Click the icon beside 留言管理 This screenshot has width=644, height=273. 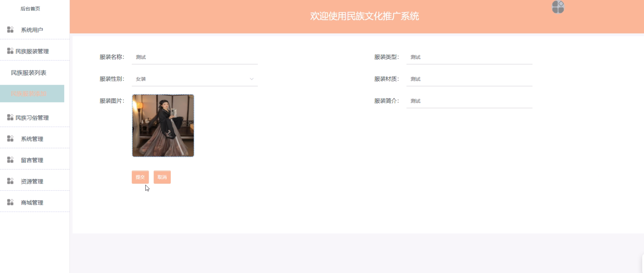[x=10, y=160]
